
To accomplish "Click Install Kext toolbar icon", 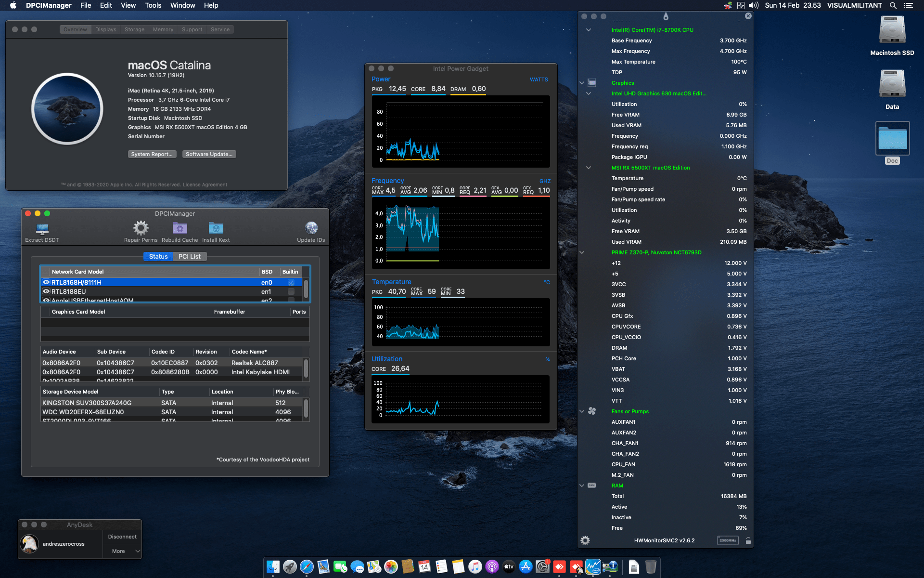I will pos(216,228).
